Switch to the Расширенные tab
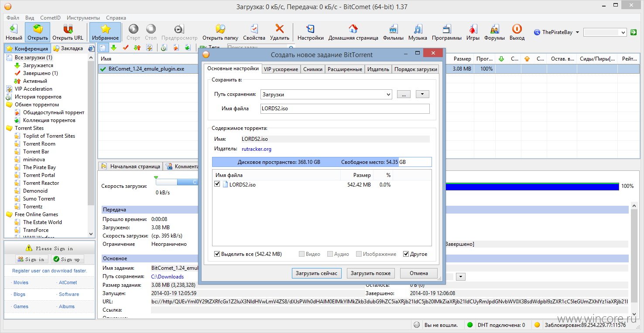 (345, 69)
